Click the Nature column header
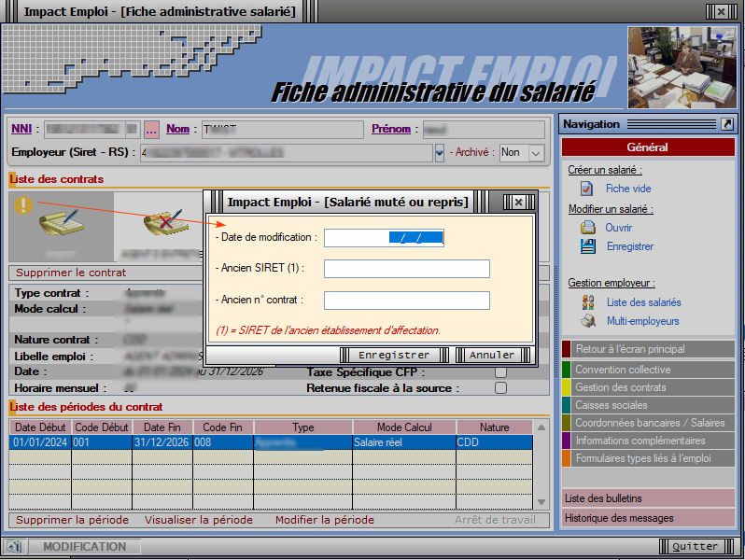Viewport: 745px width, 560px height. (x=494, y=427)
